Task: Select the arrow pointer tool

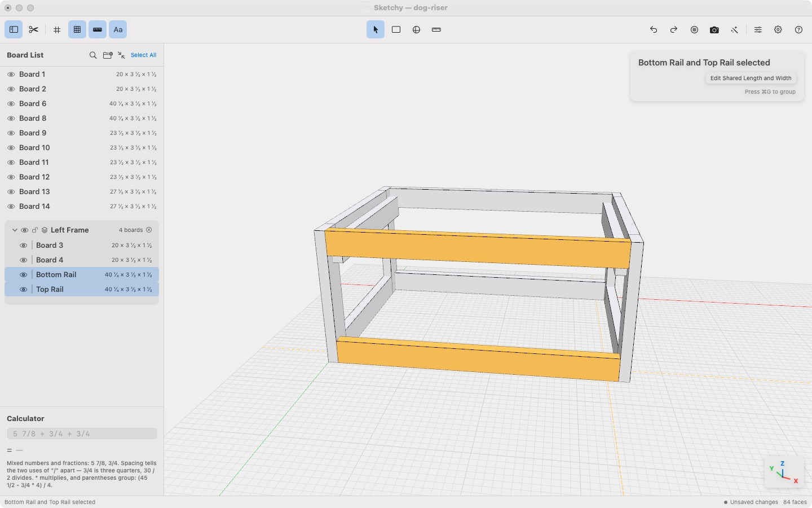Action: click(376, 29)
